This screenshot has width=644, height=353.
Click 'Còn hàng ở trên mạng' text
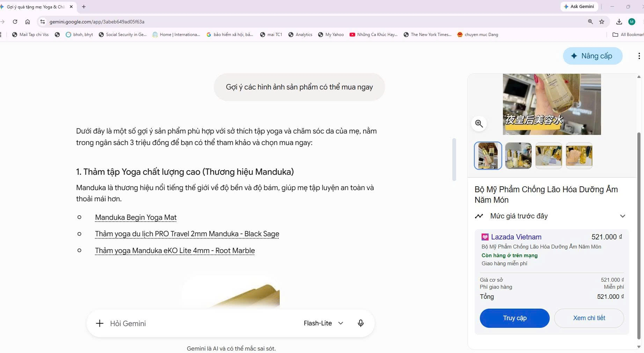pyautogui.click(x=510, y=255)
